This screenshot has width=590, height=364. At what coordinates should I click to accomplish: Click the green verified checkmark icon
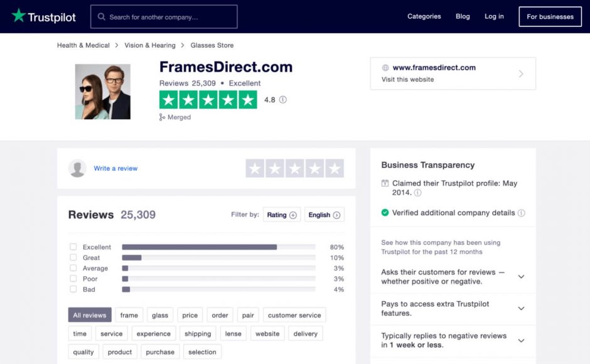point(385,213)
